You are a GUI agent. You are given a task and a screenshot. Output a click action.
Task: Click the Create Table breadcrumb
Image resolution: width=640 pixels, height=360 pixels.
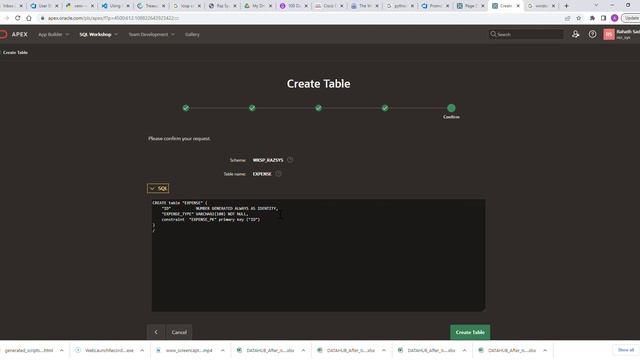(x=16, y=52)
